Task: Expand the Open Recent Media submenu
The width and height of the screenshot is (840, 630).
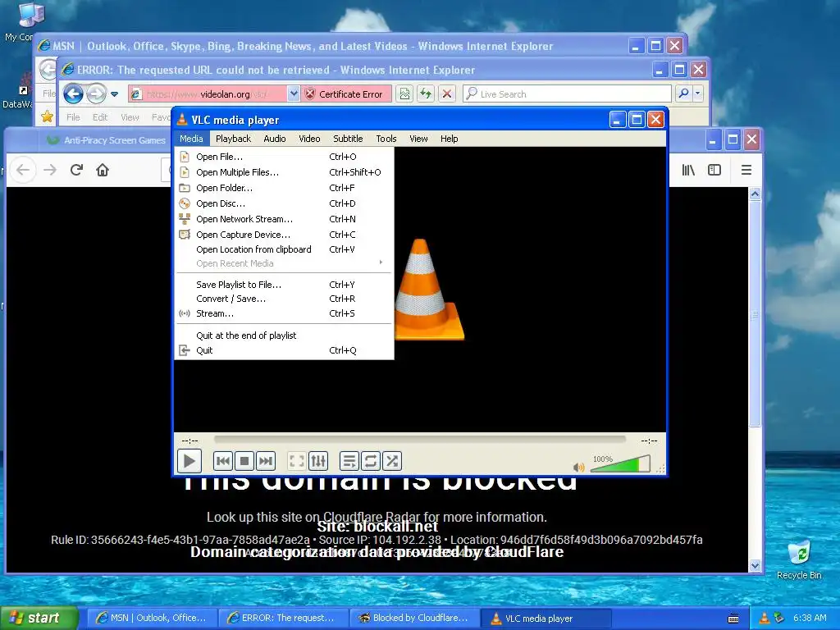Action: pyautogui.click(x=284, y=263)
